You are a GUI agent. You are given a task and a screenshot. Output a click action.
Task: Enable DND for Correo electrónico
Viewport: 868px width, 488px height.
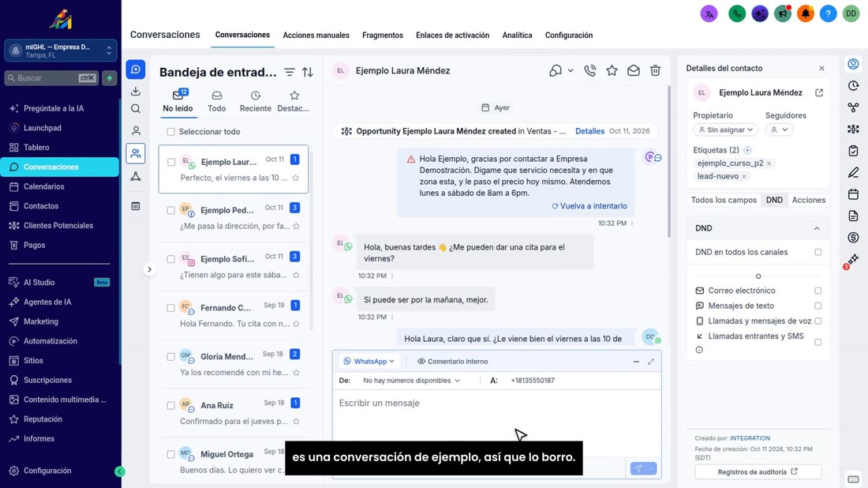[x=817, y=291]
